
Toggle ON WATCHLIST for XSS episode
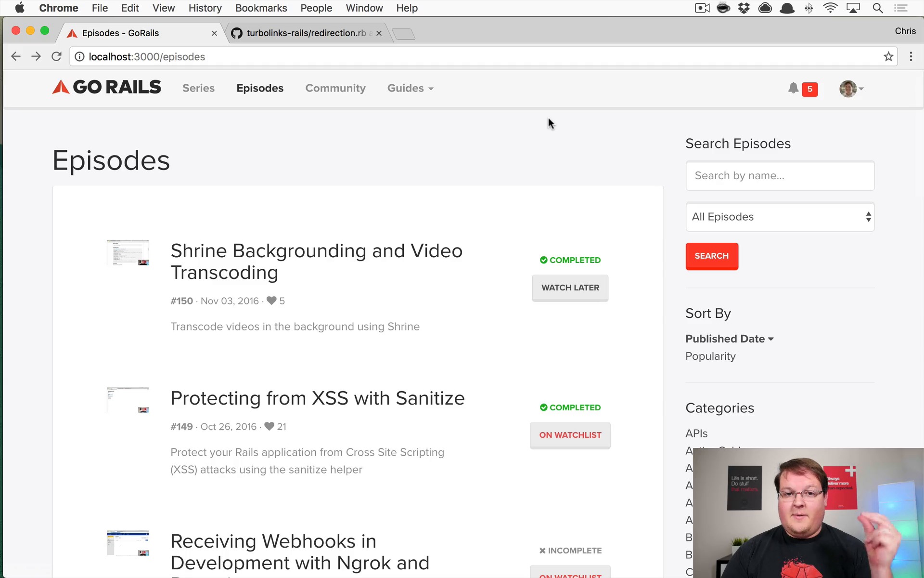570,435
